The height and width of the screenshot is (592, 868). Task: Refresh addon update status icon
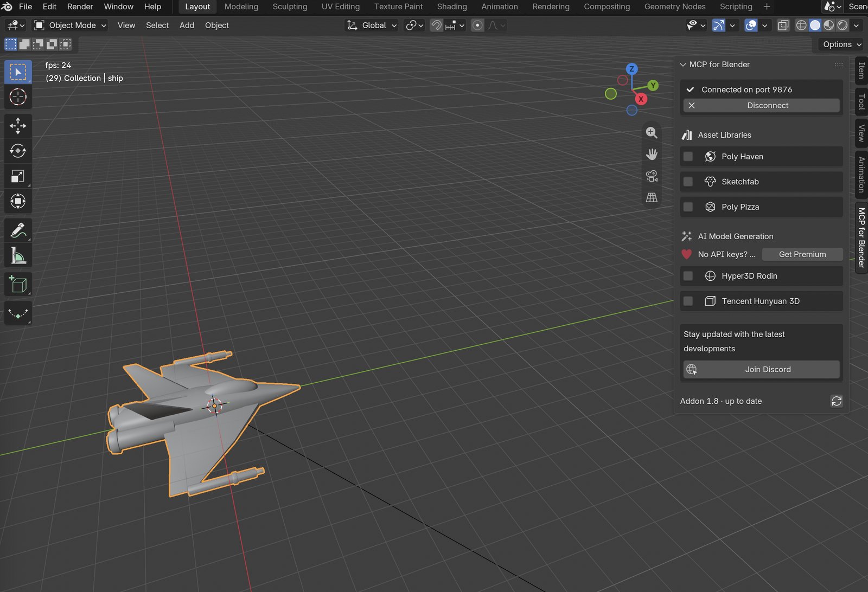pyautogui.click(x=837, y=401)
